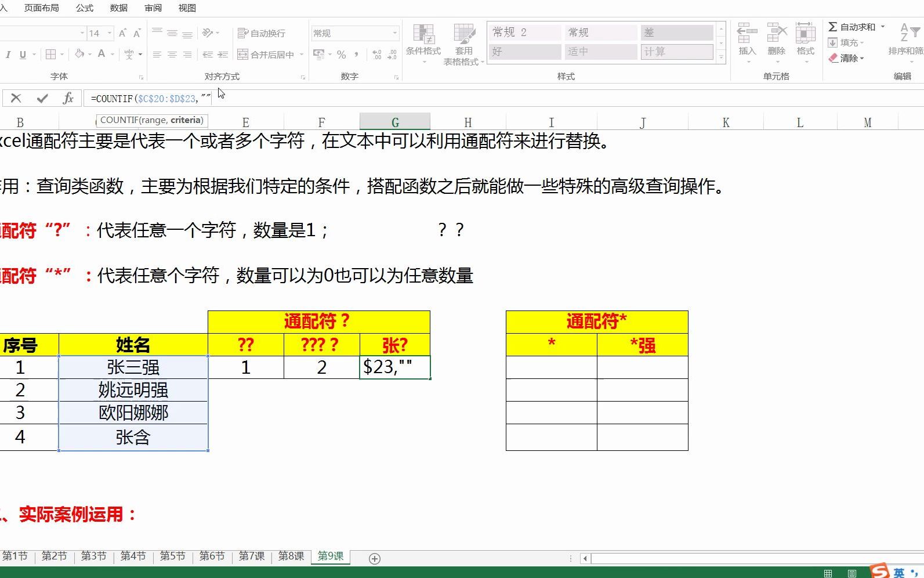Open the Formulas (公式) tab
This screenshot has width=924, height=578.
tap(85, 8)
